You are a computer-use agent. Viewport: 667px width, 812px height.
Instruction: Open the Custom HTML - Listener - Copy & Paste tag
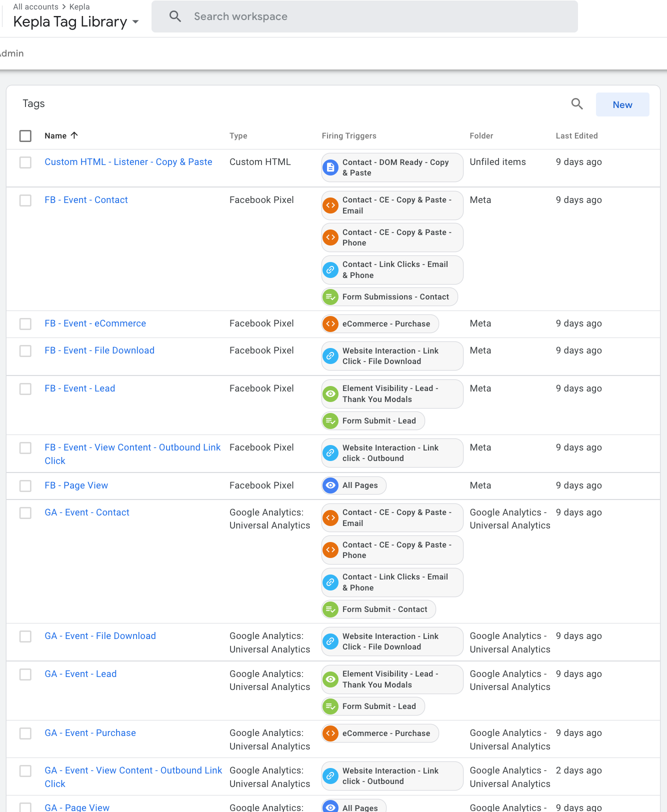(x=128, y=162)
